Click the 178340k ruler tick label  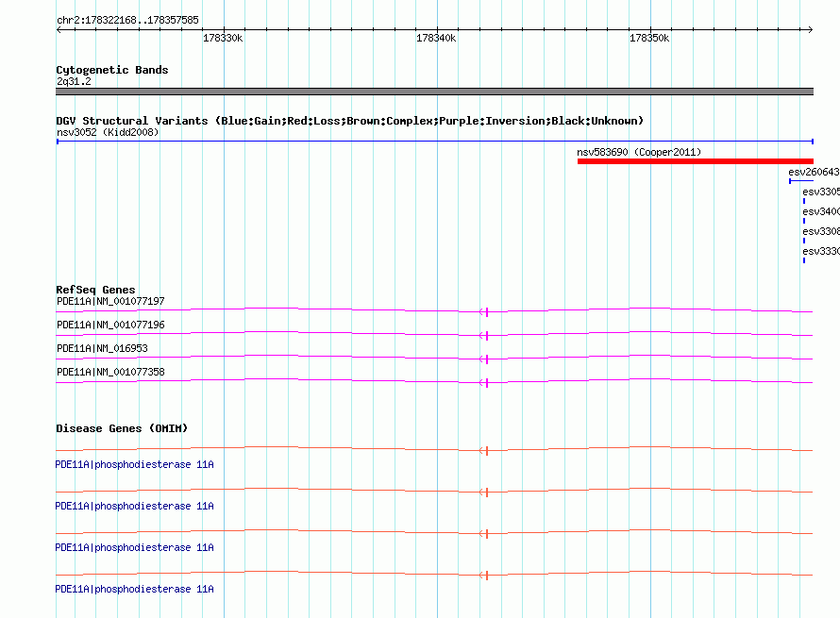[436, 38]
